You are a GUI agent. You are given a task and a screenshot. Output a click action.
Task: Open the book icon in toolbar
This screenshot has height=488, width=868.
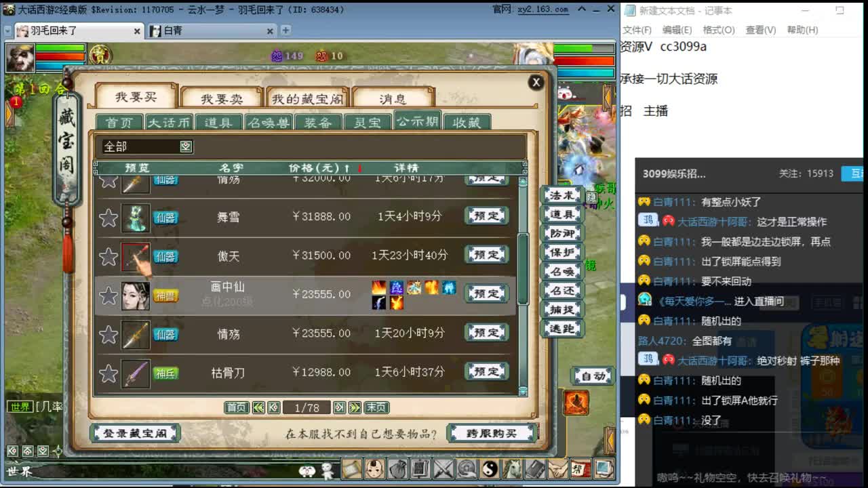coord(535,468)
